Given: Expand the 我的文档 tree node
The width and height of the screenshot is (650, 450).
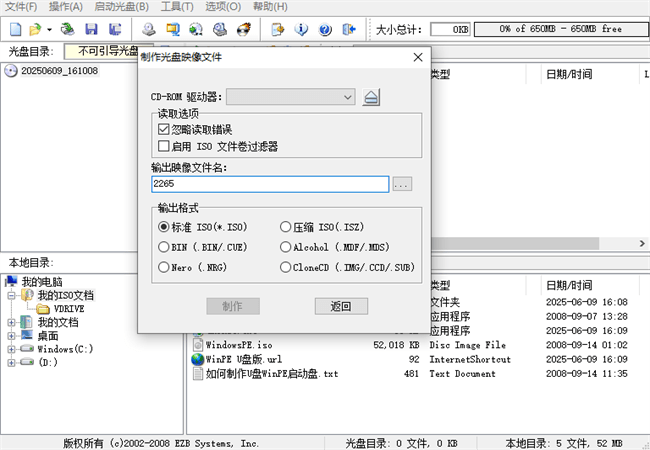Looking at the screenshot, I should click(11, 323).
